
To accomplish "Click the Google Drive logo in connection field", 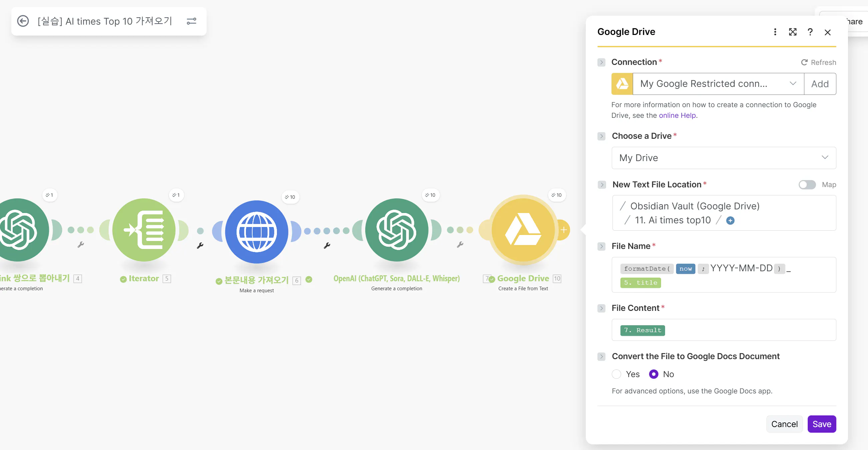I will click(x=622, y=84).
